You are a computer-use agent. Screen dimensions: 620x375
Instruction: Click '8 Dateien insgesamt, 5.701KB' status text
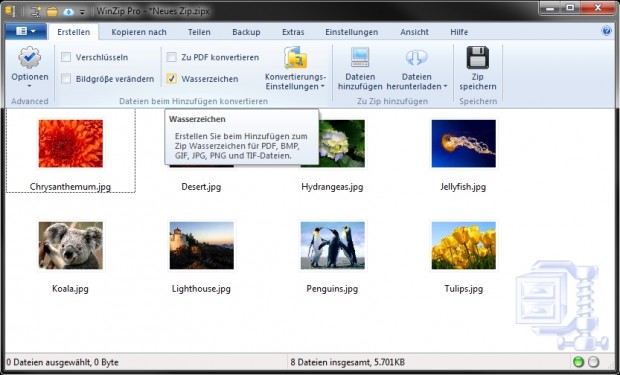(347, 362)
